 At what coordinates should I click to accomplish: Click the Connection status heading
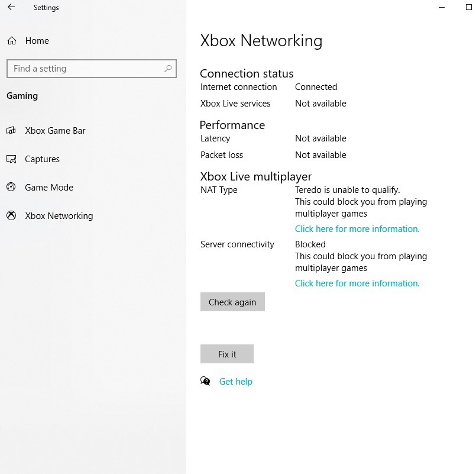247,73
